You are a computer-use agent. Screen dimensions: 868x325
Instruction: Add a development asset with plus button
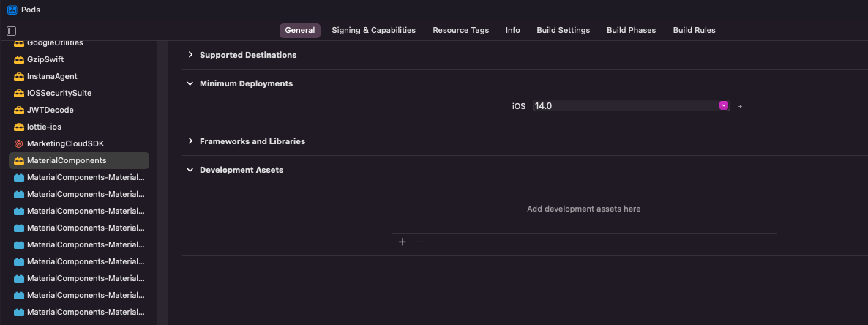pos(402,242)
